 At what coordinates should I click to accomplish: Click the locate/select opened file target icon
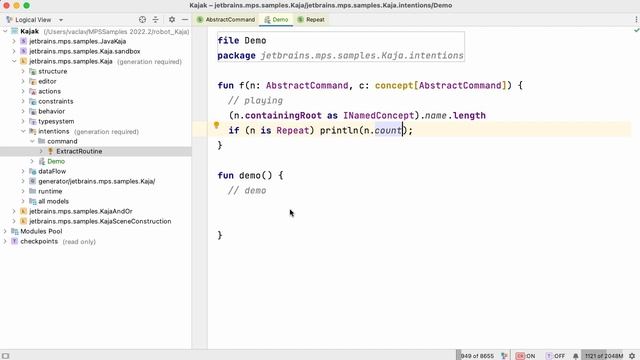(x=142, y=20)
